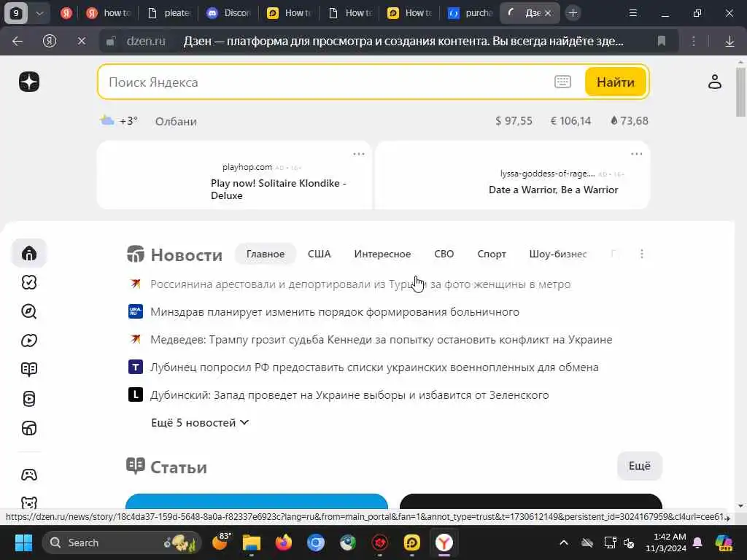Image resolution: width=747 pixels, height=560 pixels.
Task: Select the Главное news tab
Action: click(266, 254)
